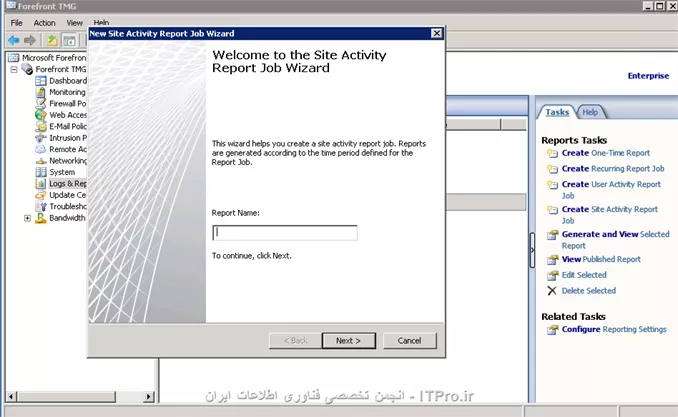
Task: Open the File menu
Action: click(x=16, y=23)
